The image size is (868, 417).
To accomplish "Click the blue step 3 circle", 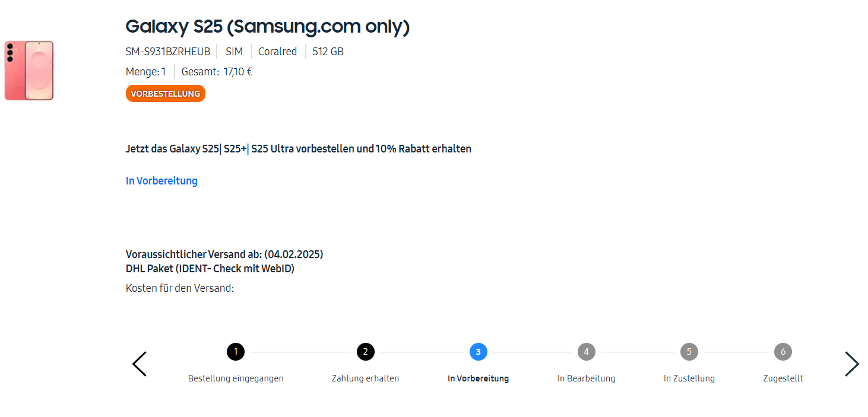I will click(x=478, y=352).
